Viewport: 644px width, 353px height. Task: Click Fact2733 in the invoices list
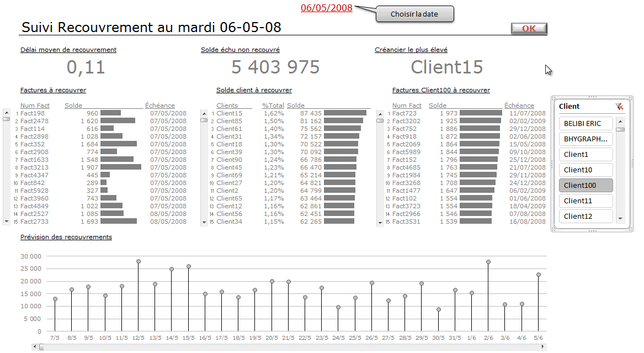[x=35, y=222]
